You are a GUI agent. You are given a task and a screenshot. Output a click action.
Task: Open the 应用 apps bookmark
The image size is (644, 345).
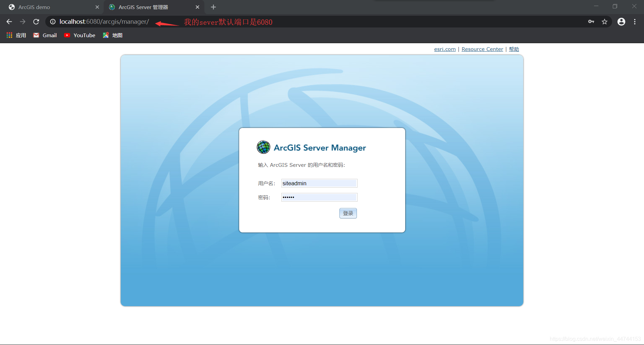coord(16,35)
